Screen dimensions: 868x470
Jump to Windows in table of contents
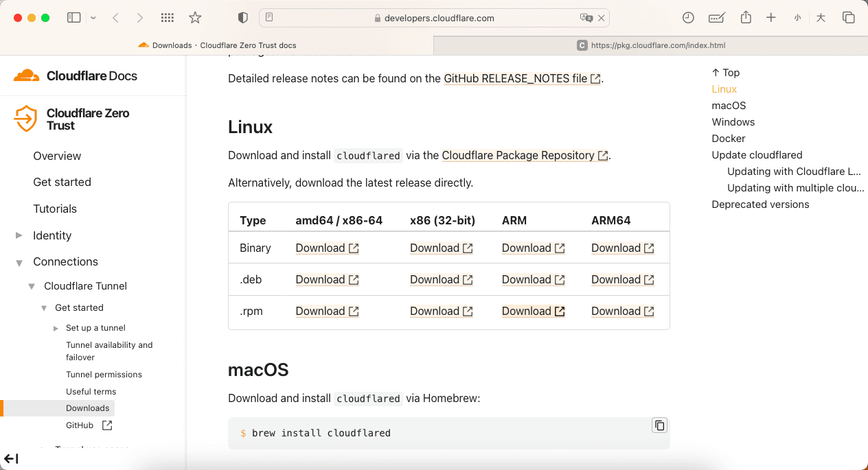pyautogui.click(x=733, y=122)
